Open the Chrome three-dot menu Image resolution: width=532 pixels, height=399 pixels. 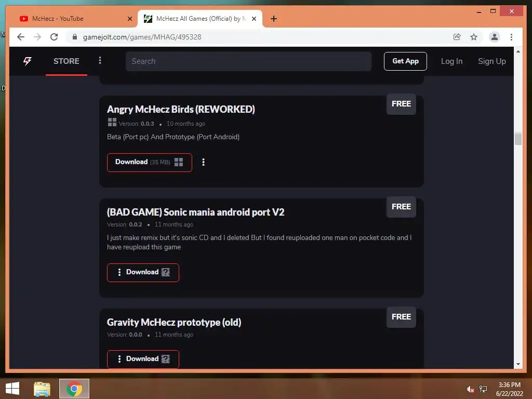point(511,37)
